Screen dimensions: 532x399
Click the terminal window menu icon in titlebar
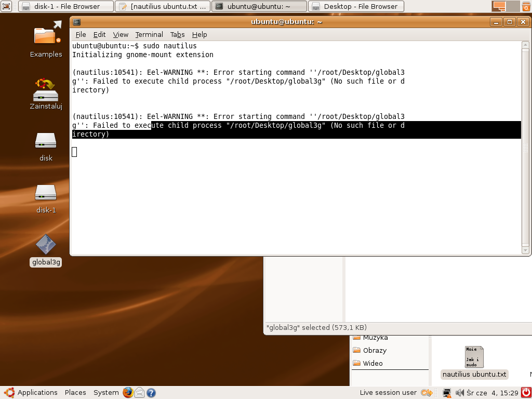77,22
